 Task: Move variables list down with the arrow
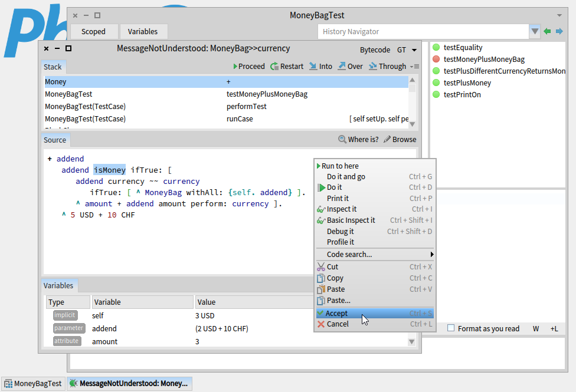point(412,342)
